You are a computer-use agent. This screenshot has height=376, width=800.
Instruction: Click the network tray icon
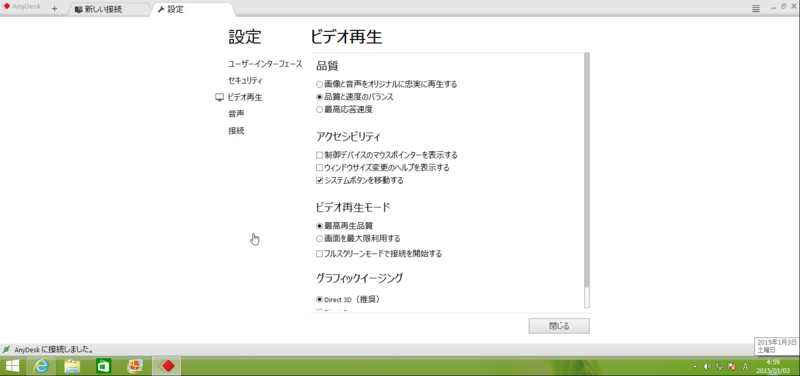pos(719,366)
